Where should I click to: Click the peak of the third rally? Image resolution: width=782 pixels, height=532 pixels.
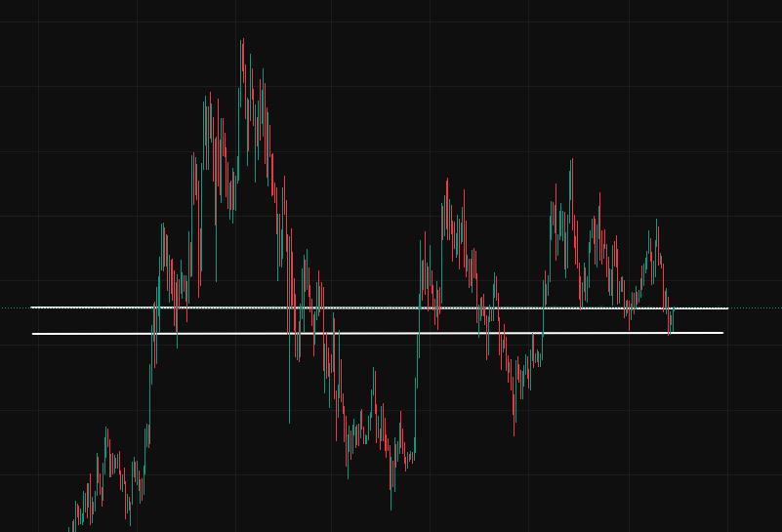pyautogui.click(x=571, y=161)
